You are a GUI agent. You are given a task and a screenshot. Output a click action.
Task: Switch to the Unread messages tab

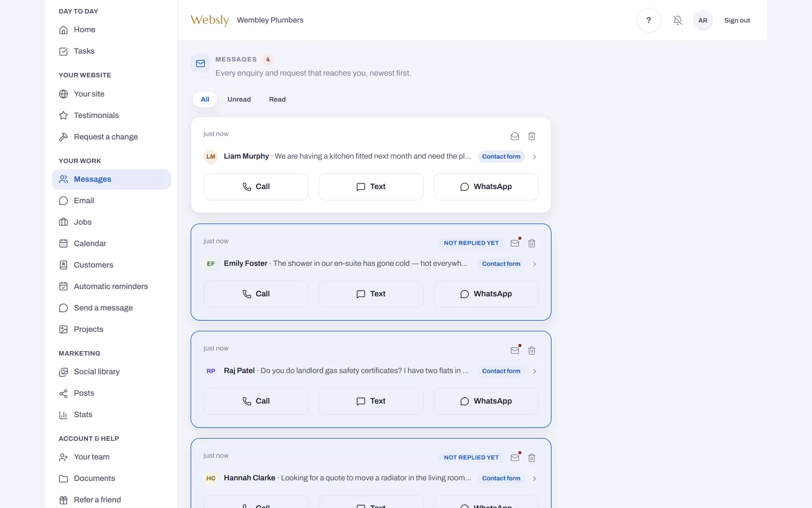pyautogui.click(x=239, y=99)
